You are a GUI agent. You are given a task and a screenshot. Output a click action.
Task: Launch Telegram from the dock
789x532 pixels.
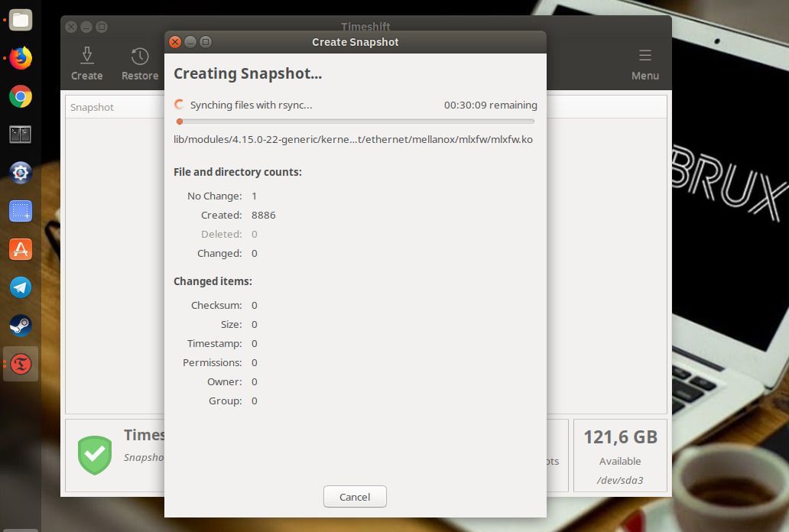[20, 287]
